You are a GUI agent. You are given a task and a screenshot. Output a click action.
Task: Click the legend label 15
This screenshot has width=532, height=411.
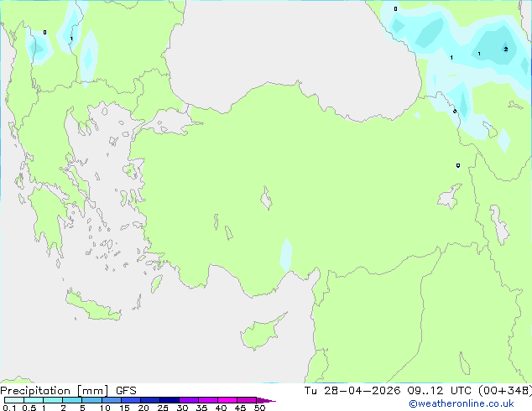pyautogui.click(x=124, y=408)
